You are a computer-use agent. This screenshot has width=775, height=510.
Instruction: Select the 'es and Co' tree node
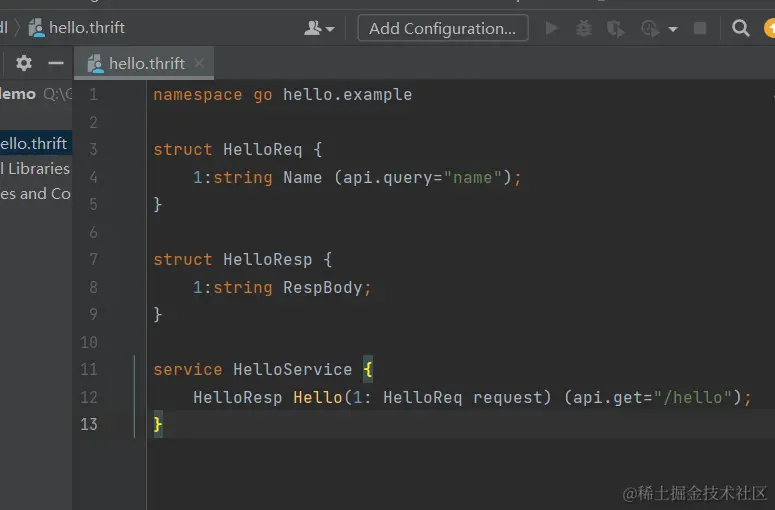point(35,193)
